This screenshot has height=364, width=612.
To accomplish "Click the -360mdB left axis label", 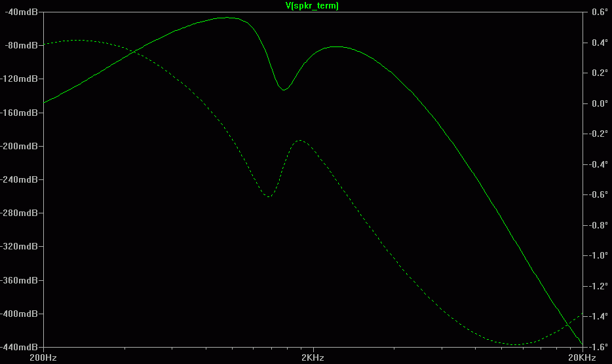I will coord(19,280).
